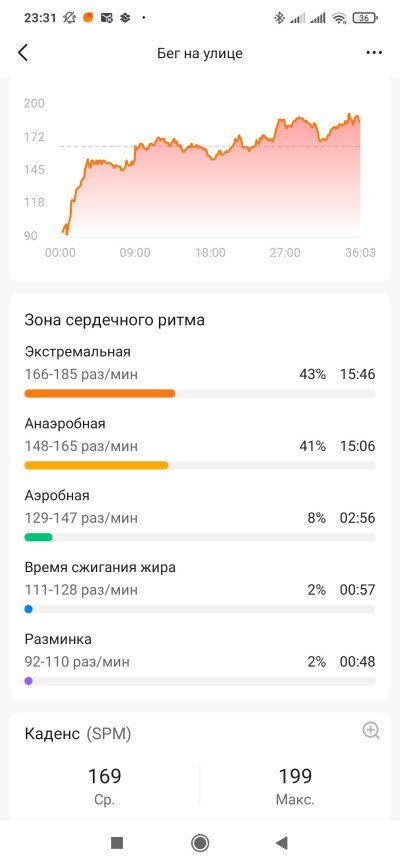Tap the Зона сердечного ритма heading
400x867 pixels.
pyautogui.click(x=115, y=320)
